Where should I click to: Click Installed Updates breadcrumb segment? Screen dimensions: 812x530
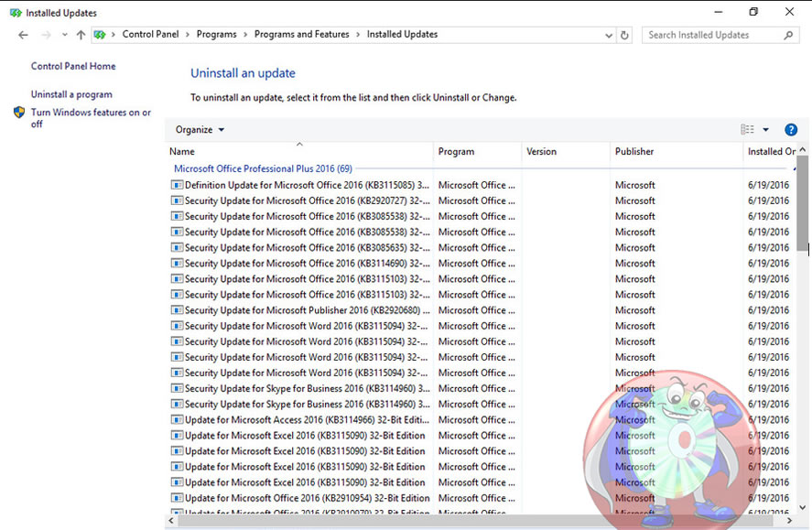pos(402,34)
